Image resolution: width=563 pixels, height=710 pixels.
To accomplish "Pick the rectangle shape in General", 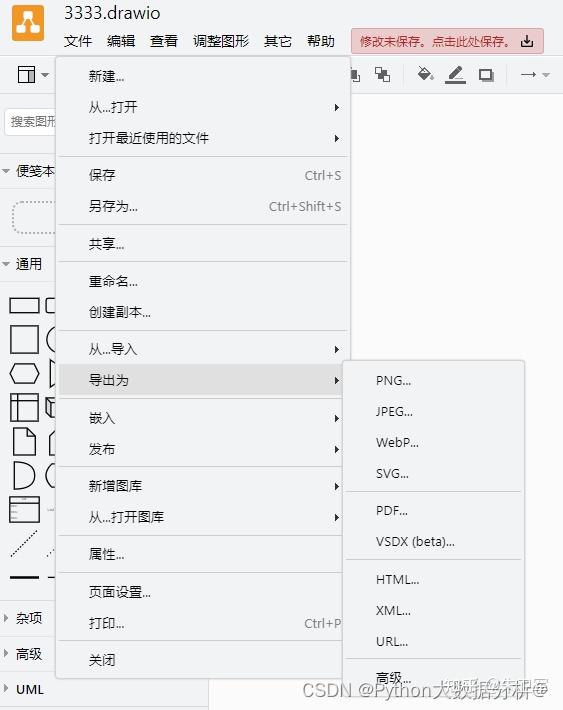I will [x=24, y=306].
